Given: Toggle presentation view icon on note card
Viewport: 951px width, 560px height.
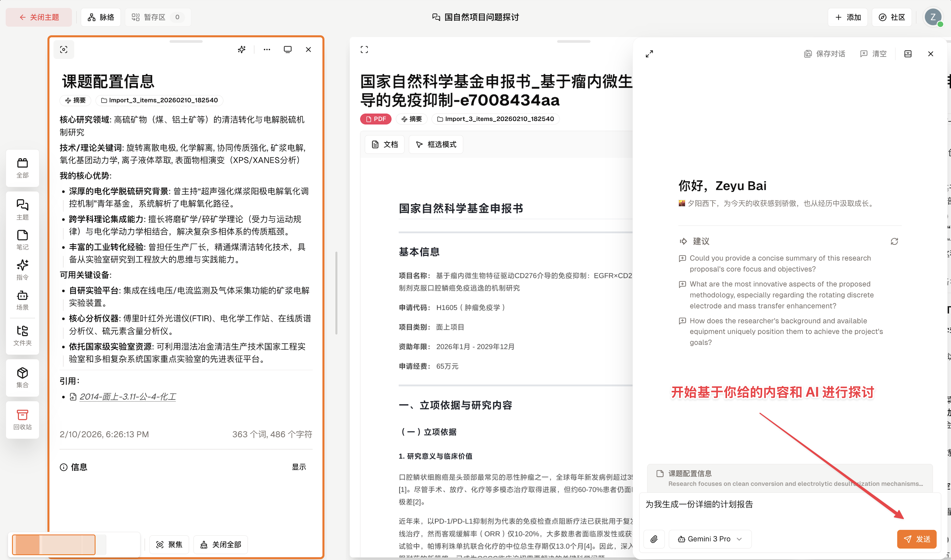Looking at the screenshot, I should (287, 50).
